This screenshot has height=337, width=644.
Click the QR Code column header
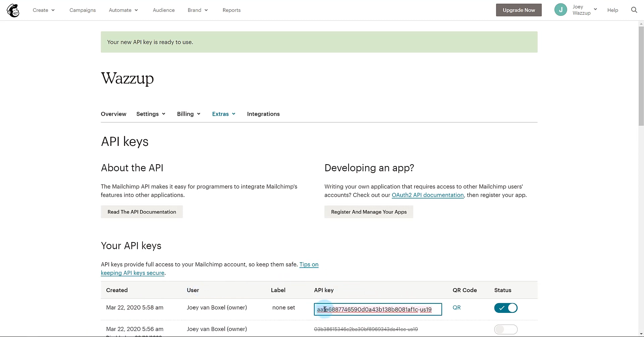click(x=465, y=290)
